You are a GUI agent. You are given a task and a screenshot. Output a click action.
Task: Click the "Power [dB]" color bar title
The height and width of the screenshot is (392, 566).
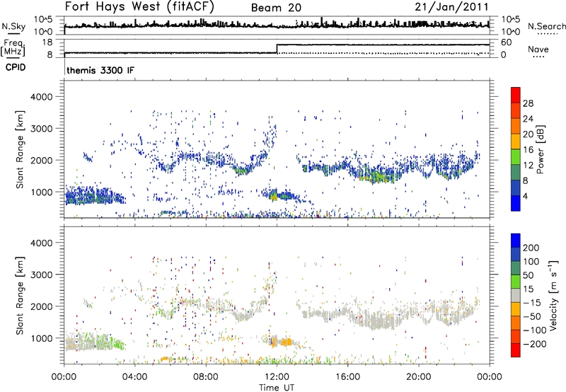click(x=541, y=149)
